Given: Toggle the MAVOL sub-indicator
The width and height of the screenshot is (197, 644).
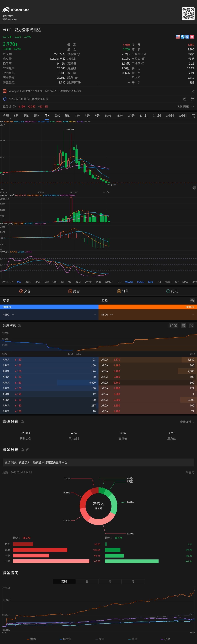Looking at the screenshot, I should click(129, 282).
